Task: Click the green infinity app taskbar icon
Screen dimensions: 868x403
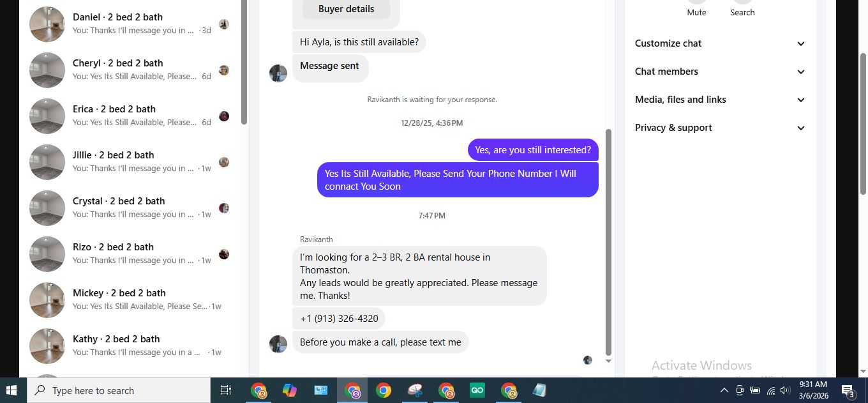Action: point(477,390)
